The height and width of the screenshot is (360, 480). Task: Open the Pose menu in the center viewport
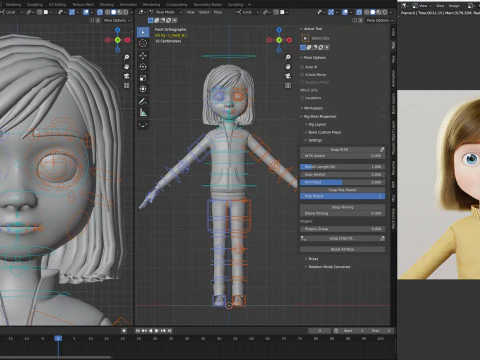point(218,12)
